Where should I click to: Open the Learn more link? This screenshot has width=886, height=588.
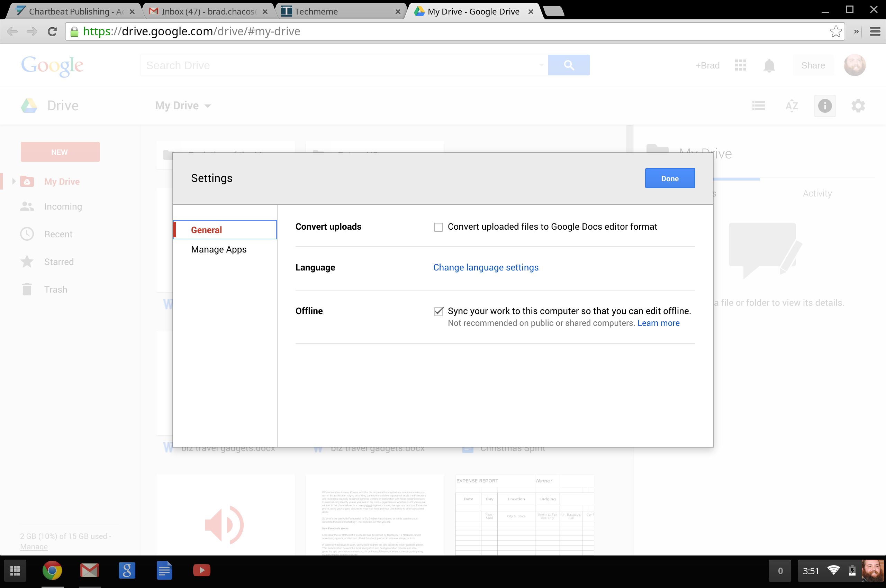coord(658,323)
